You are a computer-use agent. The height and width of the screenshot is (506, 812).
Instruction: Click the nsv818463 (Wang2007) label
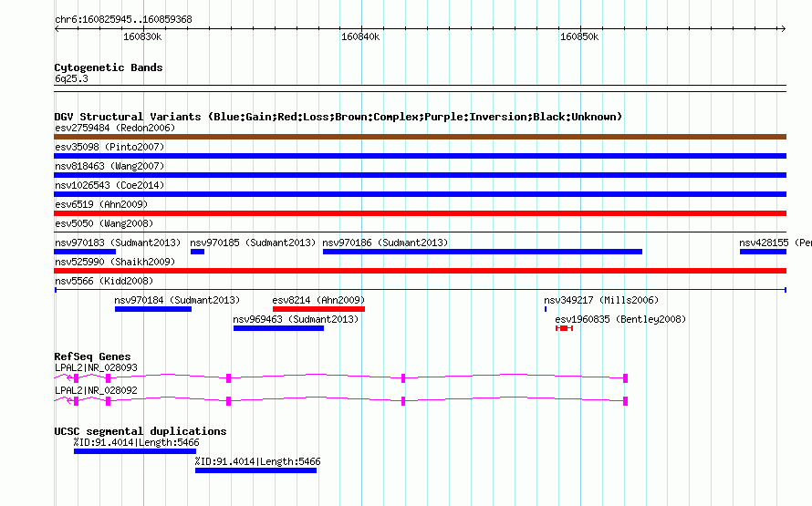(109, 166)
